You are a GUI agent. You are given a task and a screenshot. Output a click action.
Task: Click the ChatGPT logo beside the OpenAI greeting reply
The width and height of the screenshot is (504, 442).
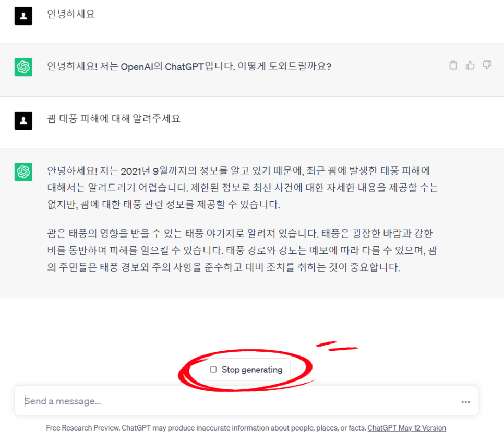coord(23,67)
